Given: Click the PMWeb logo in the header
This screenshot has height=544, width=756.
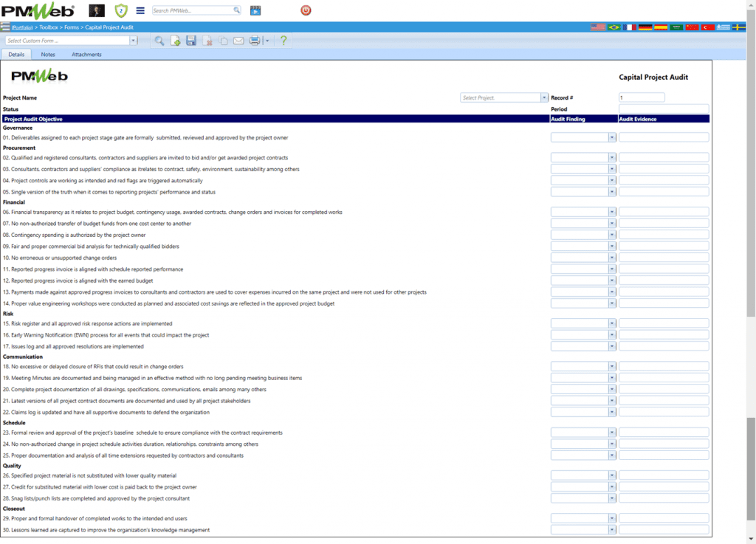Looking at the screenshot, I should pos(38,10).
